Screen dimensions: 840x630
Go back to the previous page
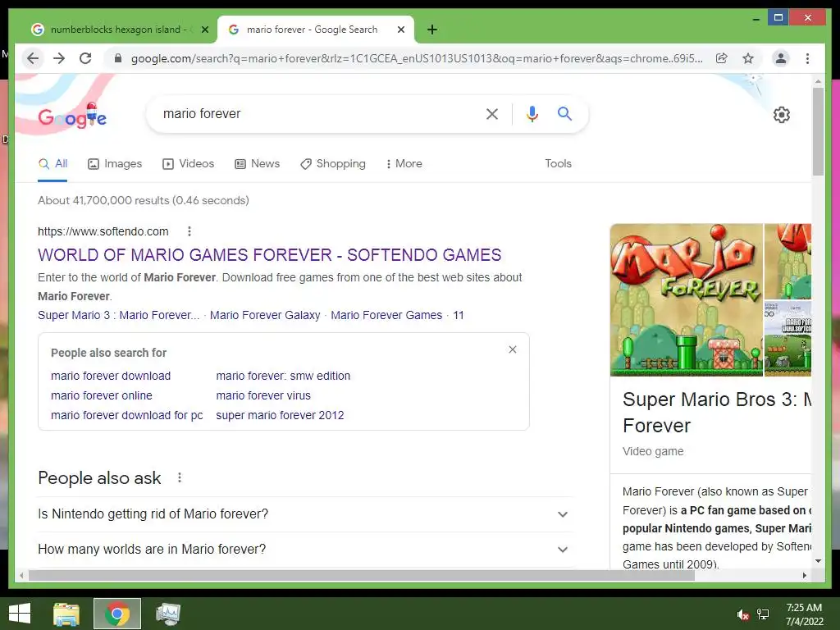(x=33, y=58)
